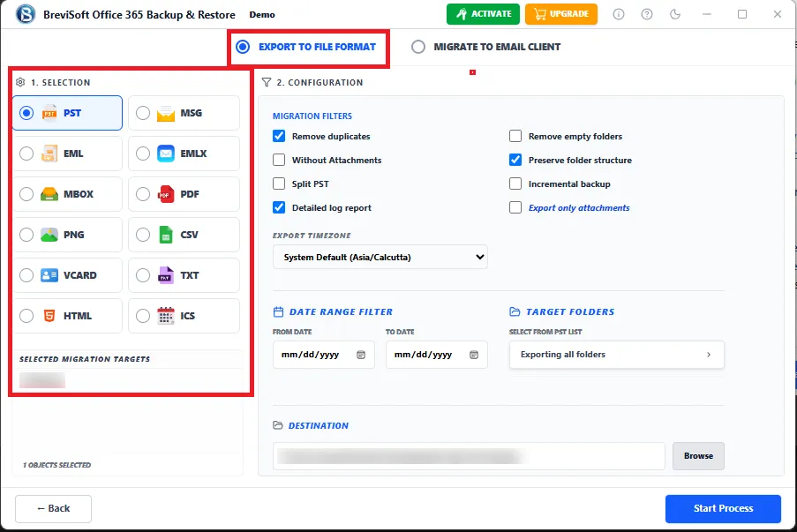Open To Date calendar picker icon
The width and height of the screenshot is (797, 532).
point(474,355)
